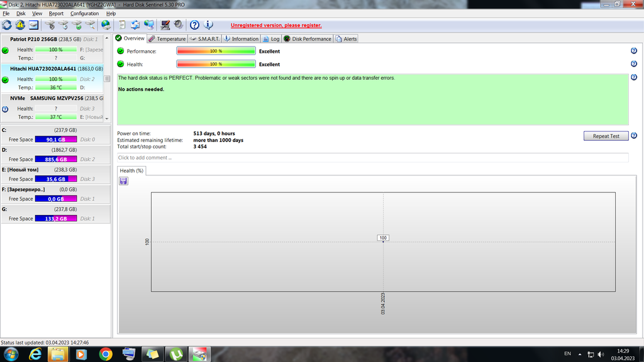Image resolution: width=644 pixels, height=362 pixels.
Task: Switch to the S.M.A.R.T. tab
Action: 205,38
